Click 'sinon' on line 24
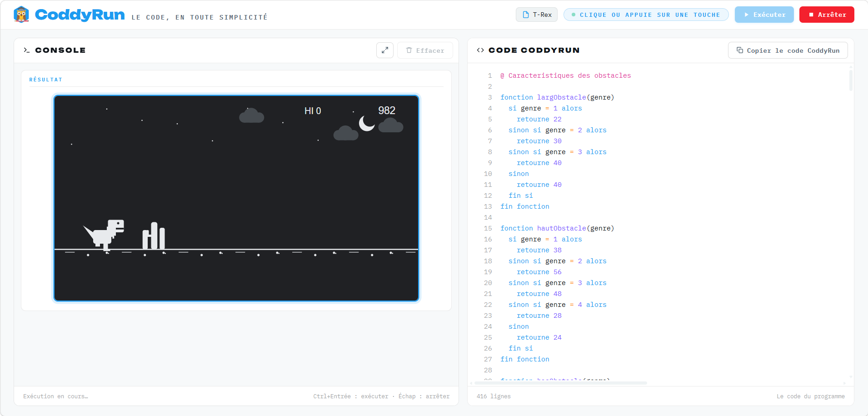Image resolution: width=868 pixels, height=416 pixels. pyautogui.click(x=519, y=326)
